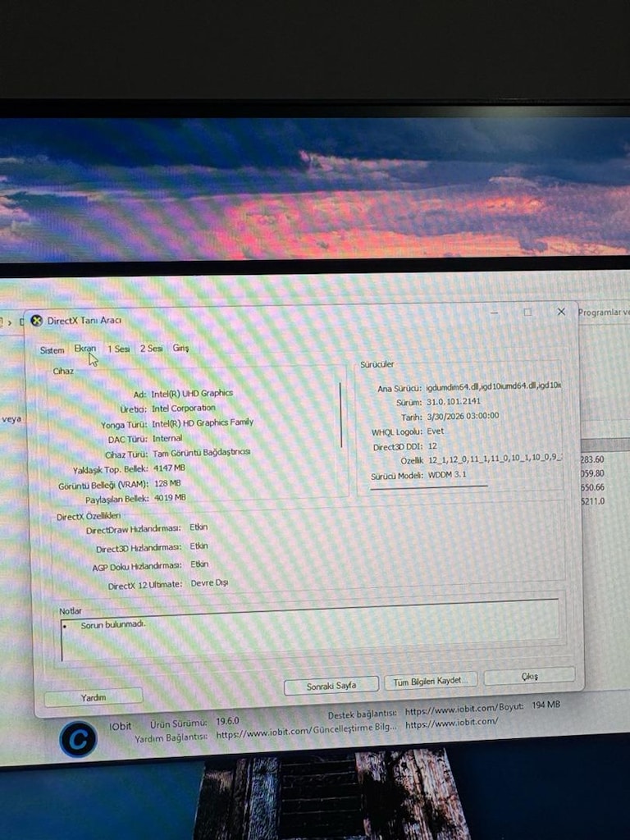Open the IObit Destek bağlantısı URL
The height and width of the screenshot is (840, 630).
(x=451, y=710)
